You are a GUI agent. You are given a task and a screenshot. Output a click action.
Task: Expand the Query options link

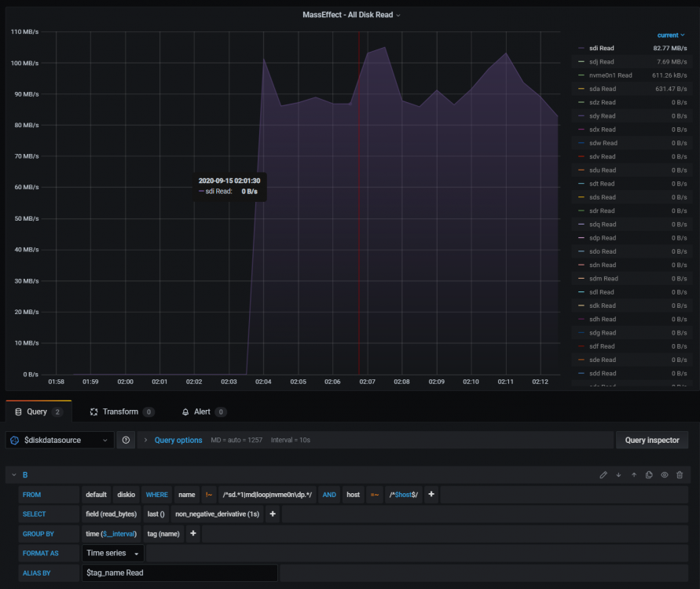pos(178,440)
